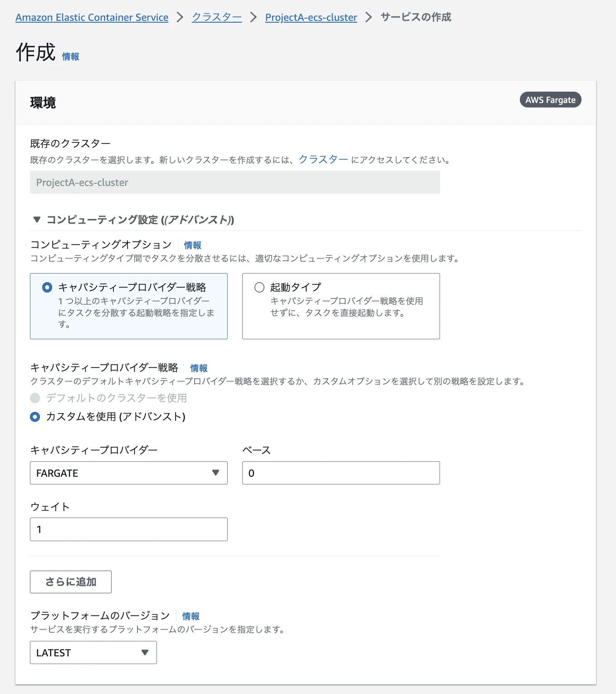Click the ウェイト input field
This screenshot has width=616, height=694.
pos(129,529)
